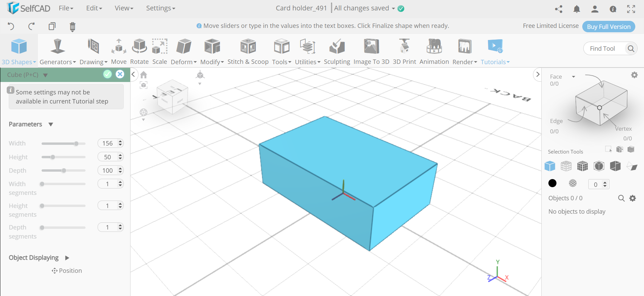The width and height of the screenshot is (644, 296).
Task: Expand the Object Displaying section
Action: pos(67,258)
